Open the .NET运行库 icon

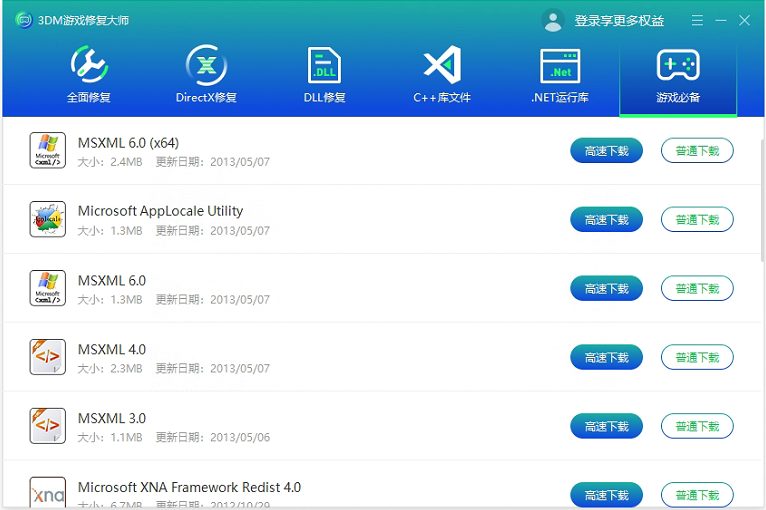click(560, 65)
